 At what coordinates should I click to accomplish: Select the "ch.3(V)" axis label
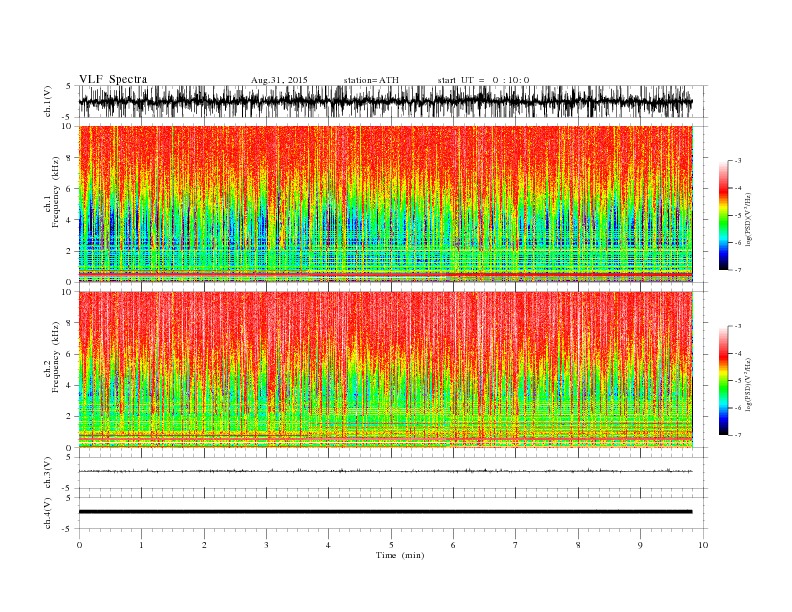[48, 473]
